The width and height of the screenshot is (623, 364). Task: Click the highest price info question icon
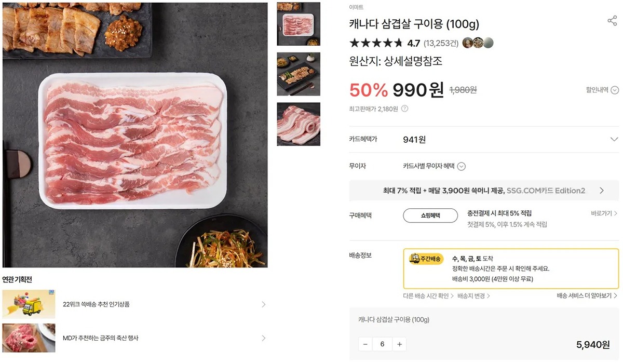(405, 109)
